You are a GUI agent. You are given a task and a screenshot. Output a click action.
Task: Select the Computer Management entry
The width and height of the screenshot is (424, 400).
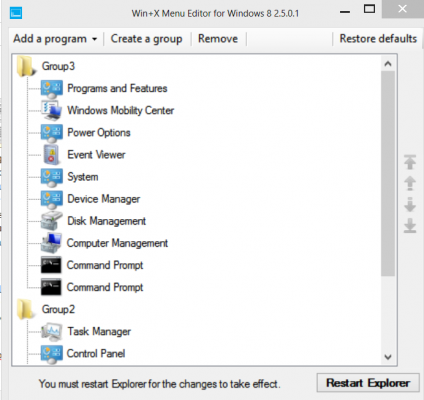point(117,243)
